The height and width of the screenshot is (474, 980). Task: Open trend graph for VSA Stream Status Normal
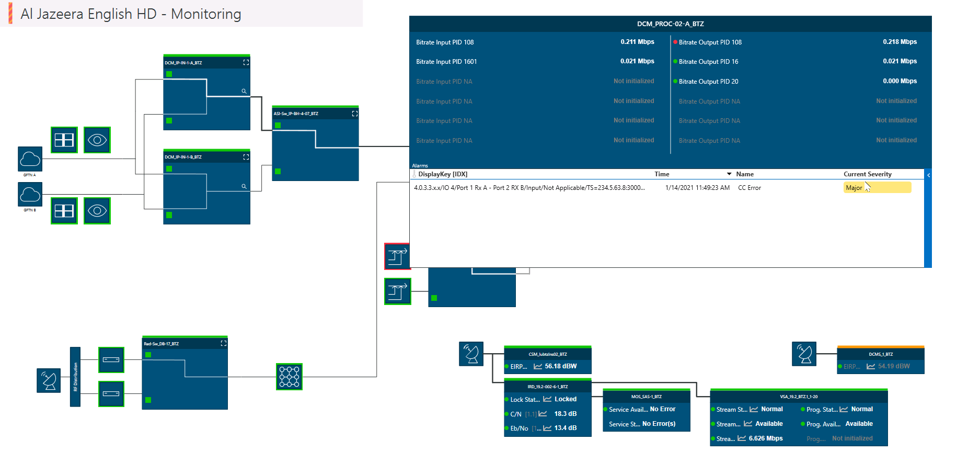coord(754,409)
